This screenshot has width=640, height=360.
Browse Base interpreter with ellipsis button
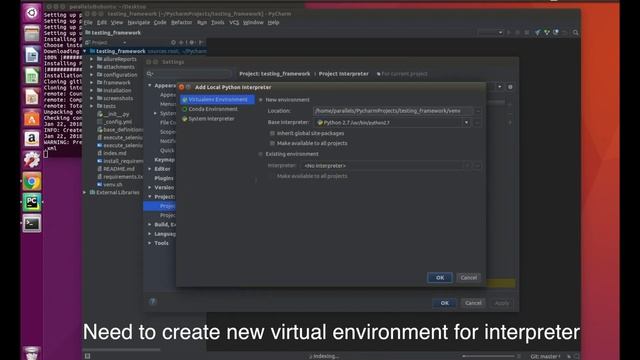478,122
